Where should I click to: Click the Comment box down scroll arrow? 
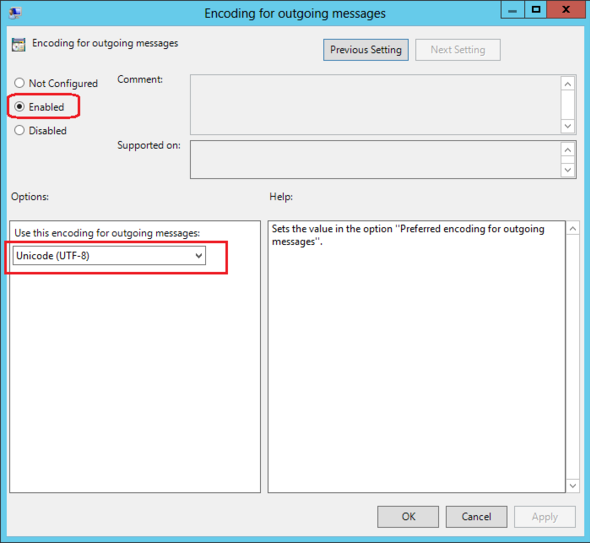point(568,126)
